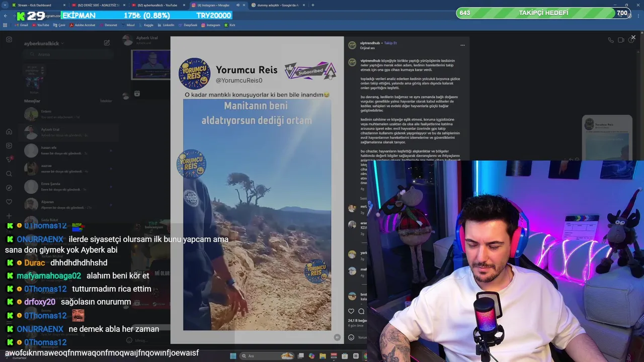Start an audio call with phone icon
The height and width of the screenshot is (362, 644).
click(x=611, y=40)
